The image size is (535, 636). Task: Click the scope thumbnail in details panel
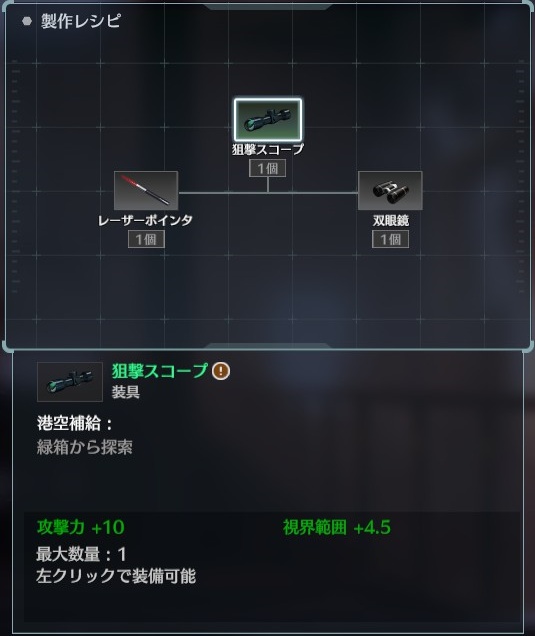point(70,382)
